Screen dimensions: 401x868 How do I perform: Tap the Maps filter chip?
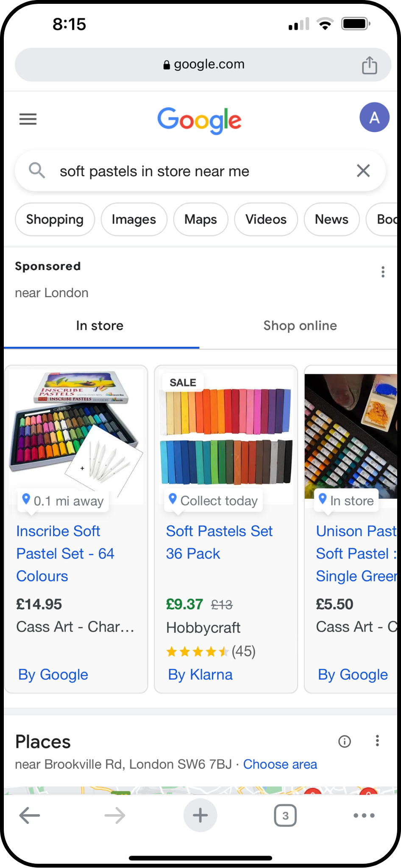[200, 219]
